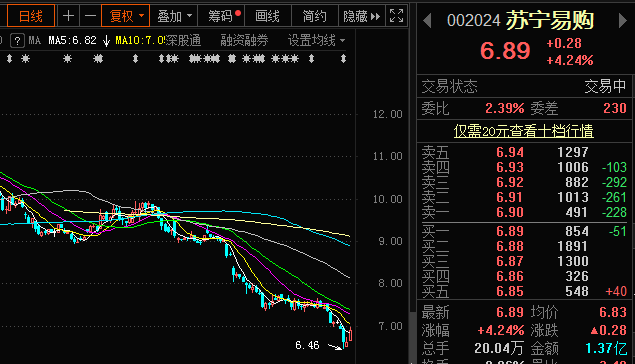Zoom out chart with minus button

tap(90, 16)
